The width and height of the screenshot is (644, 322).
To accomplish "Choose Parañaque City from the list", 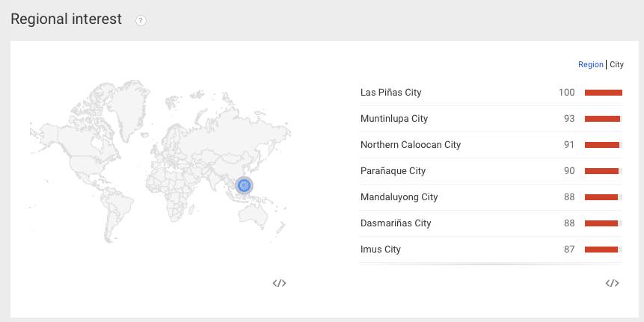I will click(x=393, y=171).
